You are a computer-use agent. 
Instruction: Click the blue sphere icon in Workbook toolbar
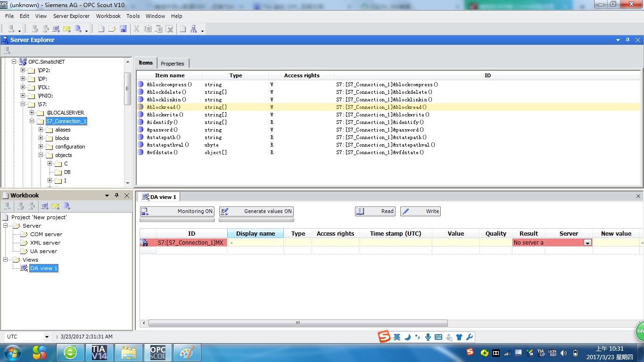tap(66, 206)
